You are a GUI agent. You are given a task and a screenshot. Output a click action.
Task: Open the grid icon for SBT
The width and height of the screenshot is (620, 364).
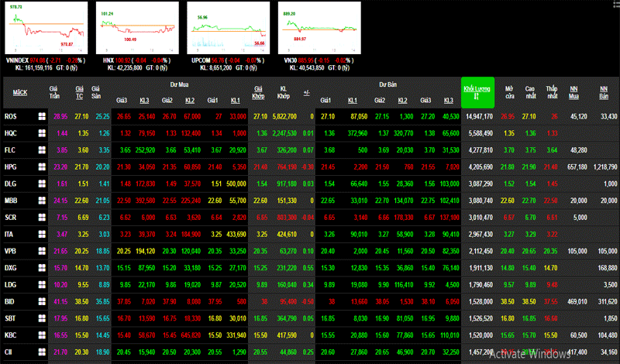[42, 318]
